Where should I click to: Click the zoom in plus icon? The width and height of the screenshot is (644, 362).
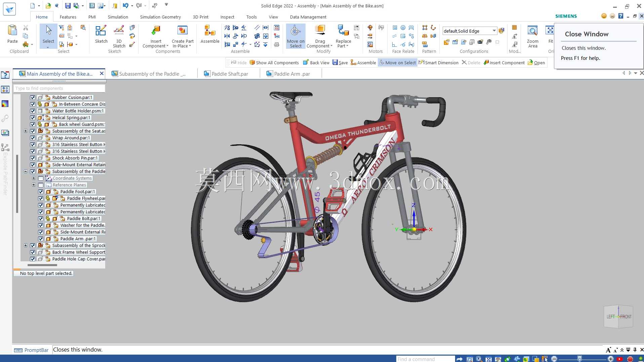(611, 359)
